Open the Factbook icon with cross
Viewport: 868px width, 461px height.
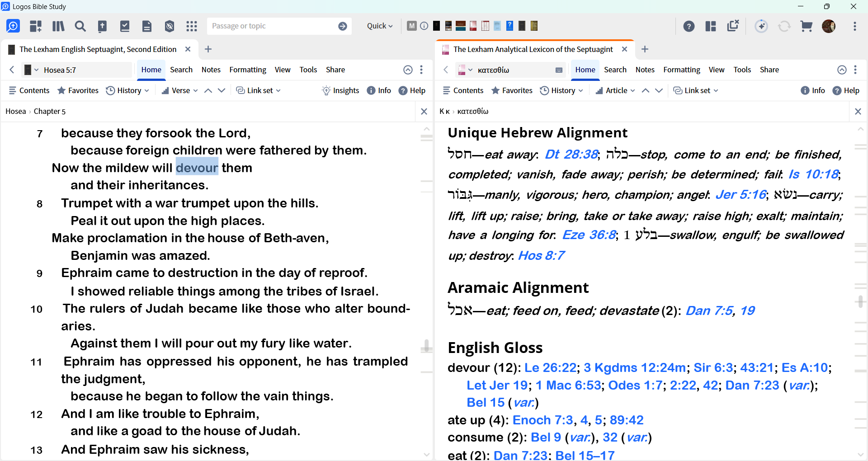(x=103, y=26)
